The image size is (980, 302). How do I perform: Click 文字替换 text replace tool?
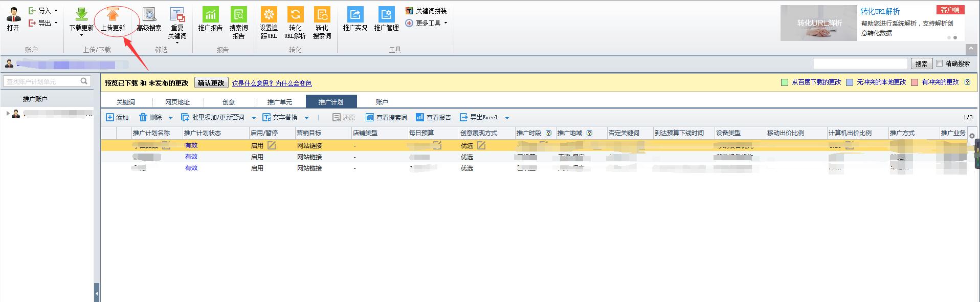point(280,117)
